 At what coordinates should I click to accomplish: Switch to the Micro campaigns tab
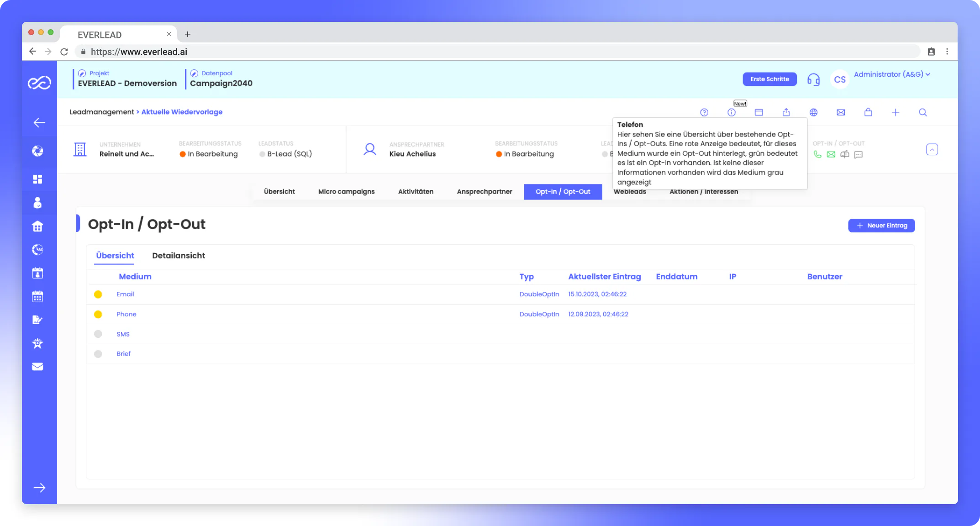[x=346, y=192]
